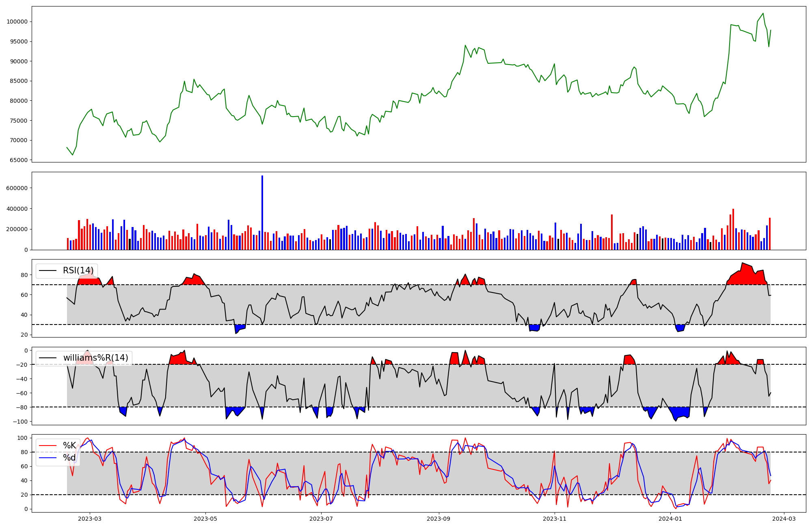Click the black line sample beside RSI(14)
812x528 pixels.
[48, 271]
